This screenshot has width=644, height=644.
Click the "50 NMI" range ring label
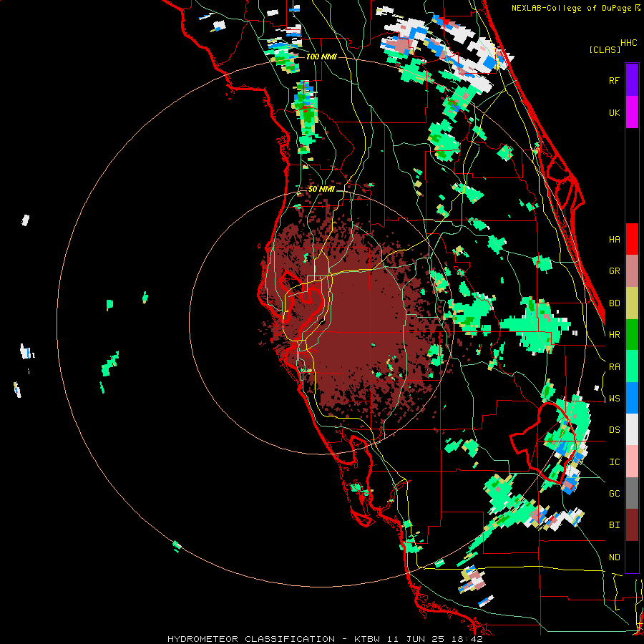click(x=321, y=190)
